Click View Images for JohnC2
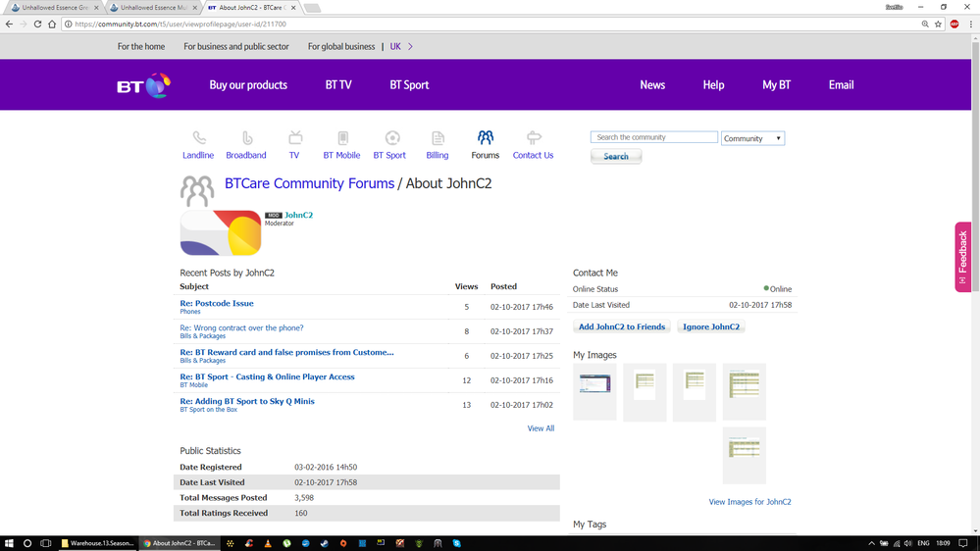Viewport: 980px width, 551px height. point(749,502)
